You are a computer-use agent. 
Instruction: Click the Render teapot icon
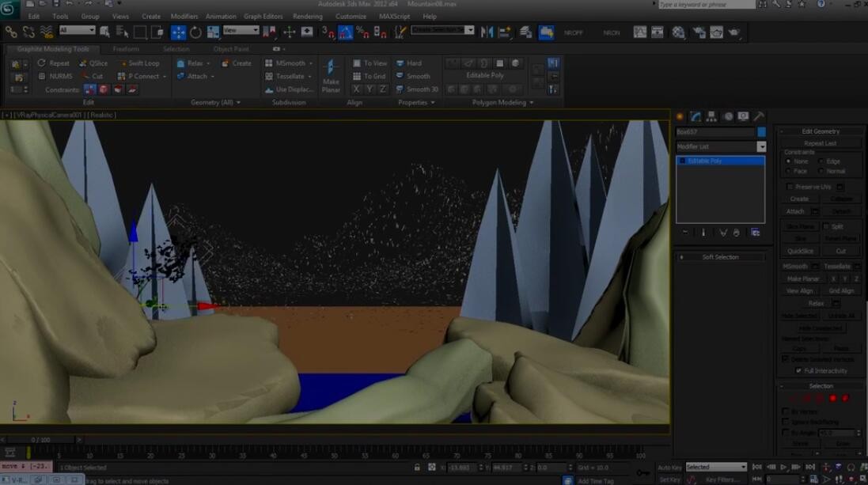[x=734, y=32]
